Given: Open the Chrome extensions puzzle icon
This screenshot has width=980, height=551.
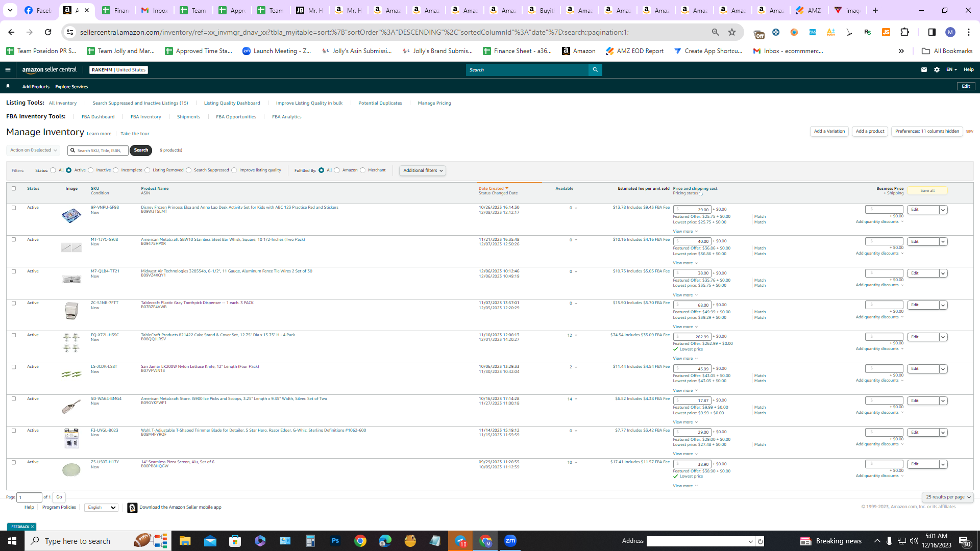Looking at the screenshot, I should coord(905,32).
